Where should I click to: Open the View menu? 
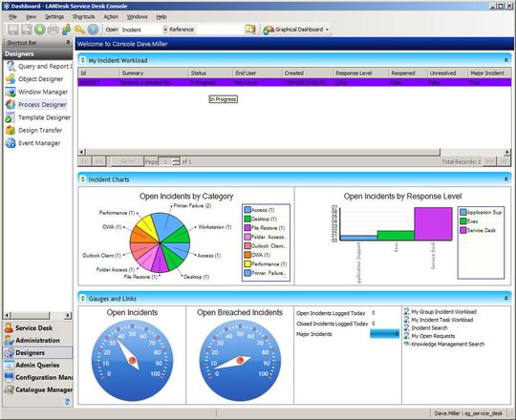pyautogui.click(x=31, y=16)
